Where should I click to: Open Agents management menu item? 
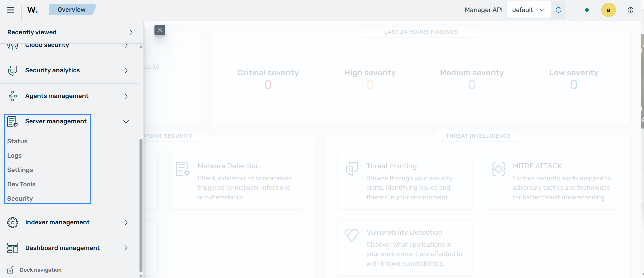[x=57, y=96]
